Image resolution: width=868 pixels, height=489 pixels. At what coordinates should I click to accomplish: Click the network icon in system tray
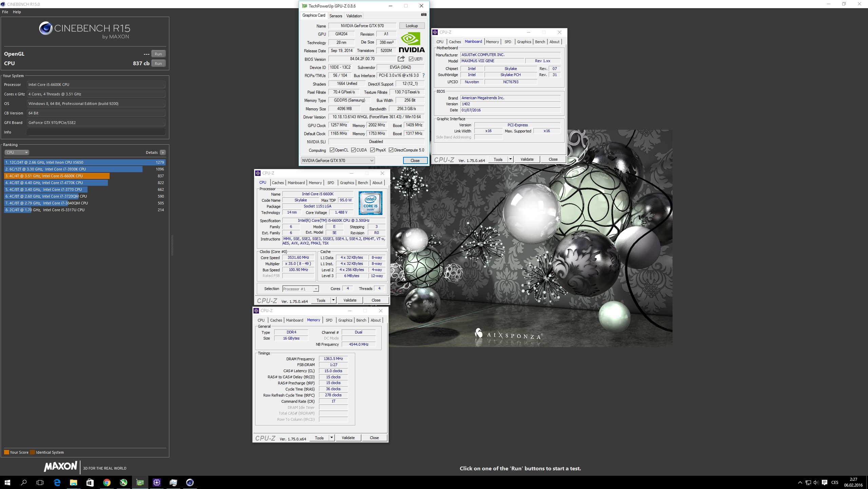[x=808, y=483]
